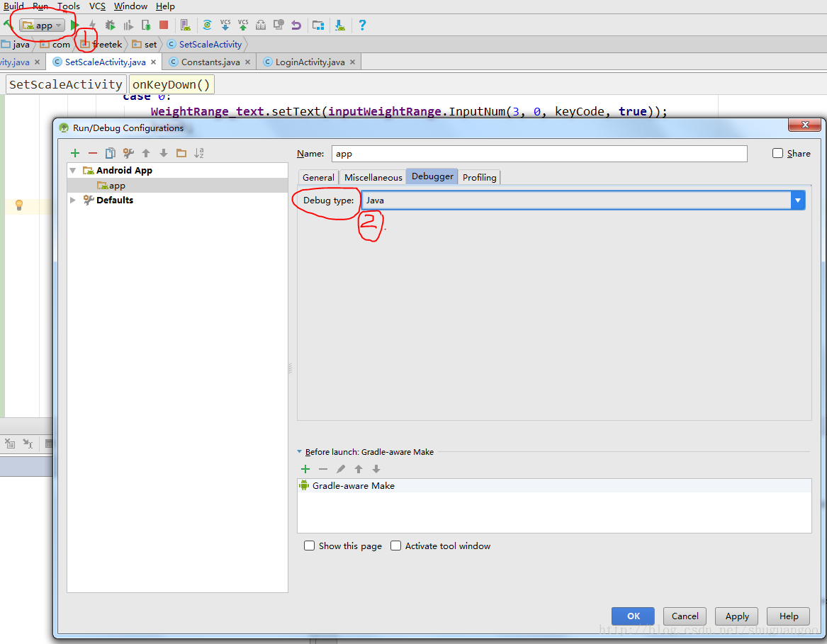Screen dimensions: 827x644
Task: Open the app run configuration dropdown in toolbar
Action: point(43,25)
